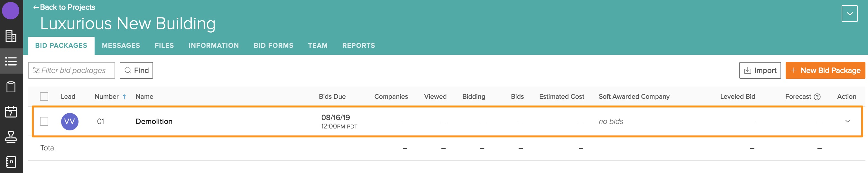Screen dimensions: 868x173
Task: Expand the Demolition row action chevron
Action: coord(847,121)
